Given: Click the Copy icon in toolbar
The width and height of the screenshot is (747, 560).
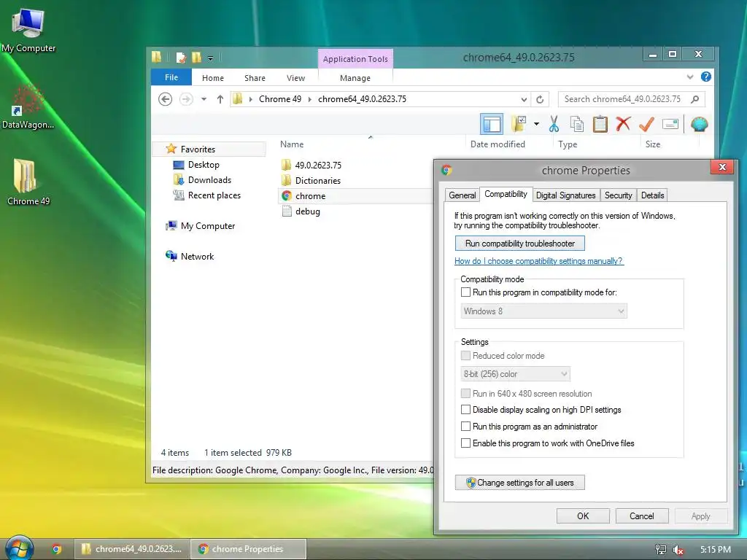Looking at the screenshot, I should [x=577, y=124].
